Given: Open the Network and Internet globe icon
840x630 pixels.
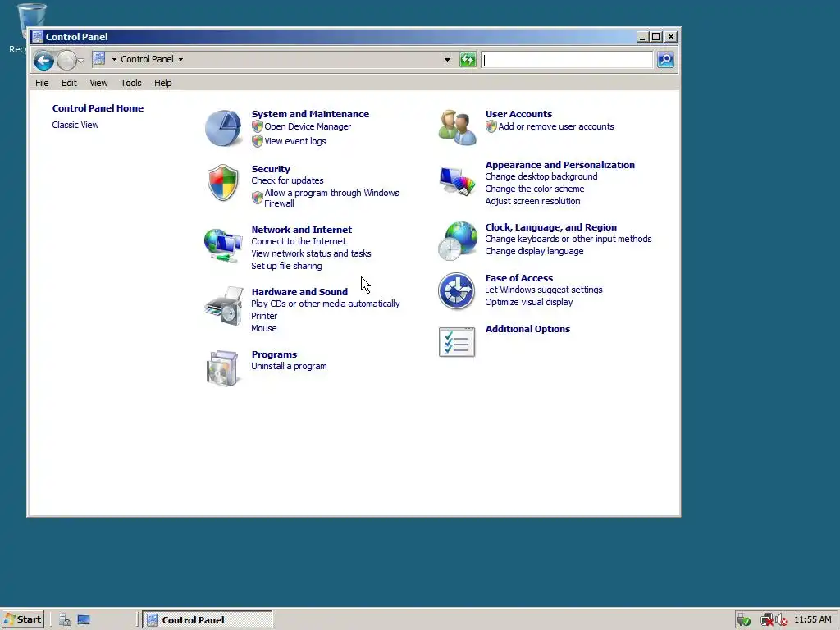Looking at the screenshot, I should point(223,244).
